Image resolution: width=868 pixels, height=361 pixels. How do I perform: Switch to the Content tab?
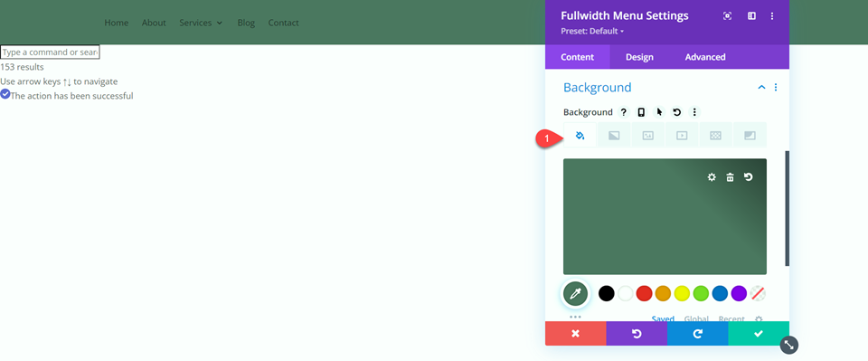pos(578,57)
